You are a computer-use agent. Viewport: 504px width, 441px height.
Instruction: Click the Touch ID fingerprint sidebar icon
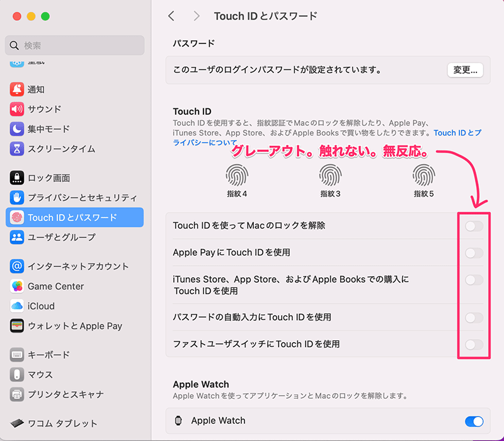coord(17,217)
